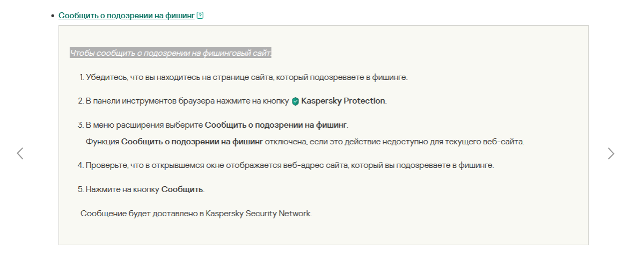Open the underlined "Сообщить о подозрении на фишинг" link
The width and height of the screenshot is (644, 257).
click(126, 16)
